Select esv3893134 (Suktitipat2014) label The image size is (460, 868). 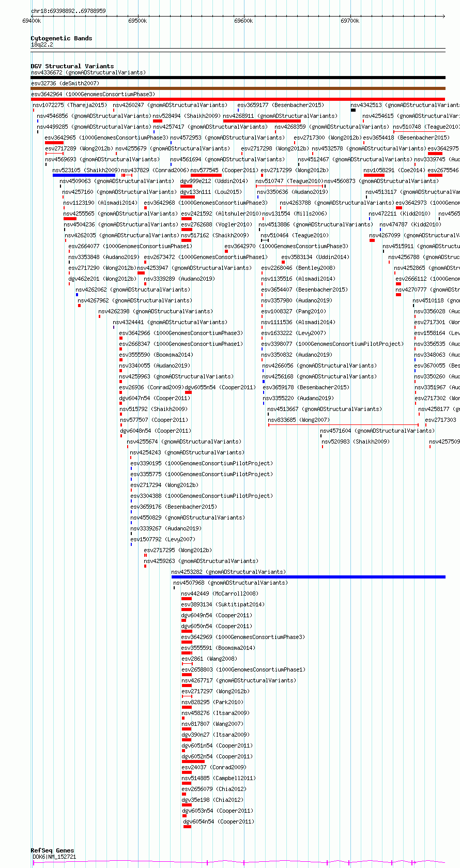click(x=223, y=604)
